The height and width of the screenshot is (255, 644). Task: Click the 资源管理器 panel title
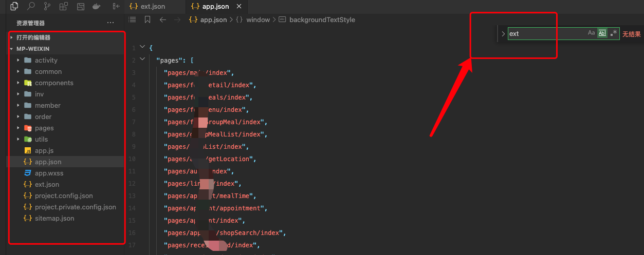pos(30,23)
